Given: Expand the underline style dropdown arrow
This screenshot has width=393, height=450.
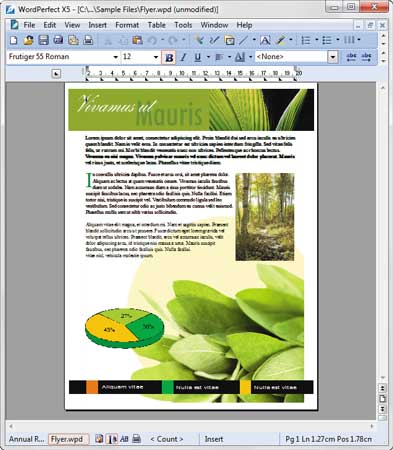Looking at the screenshot, I should pyautogui.click(x=208, y=57).
